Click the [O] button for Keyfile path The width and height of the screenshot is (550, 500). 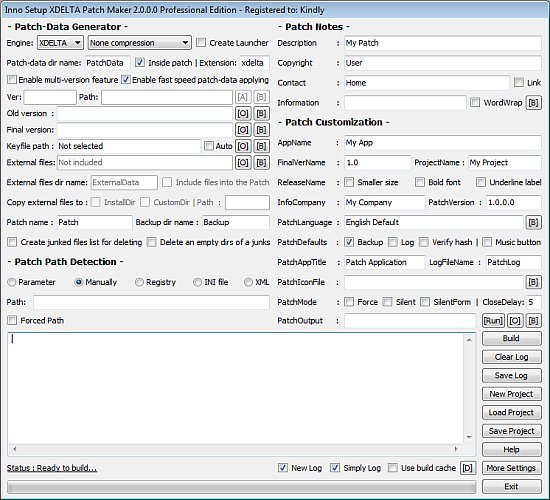pyautogui.click(x=243, y=146)
